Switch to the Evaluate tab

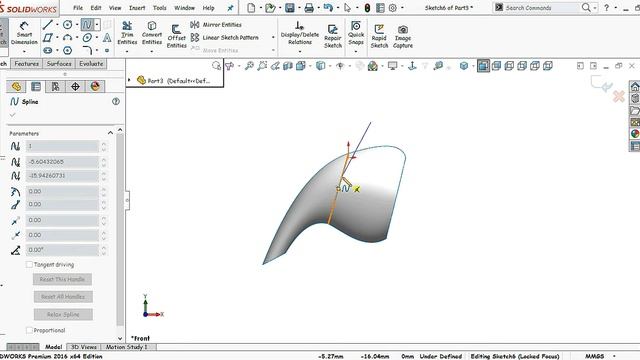click(x=91, y=64)
